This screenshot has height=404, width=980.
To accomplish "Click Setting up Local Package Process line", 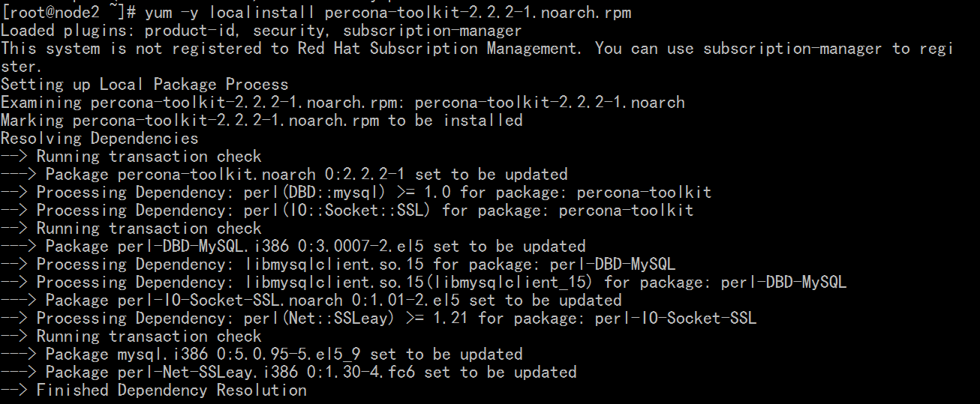I will [x=145, y=85].
